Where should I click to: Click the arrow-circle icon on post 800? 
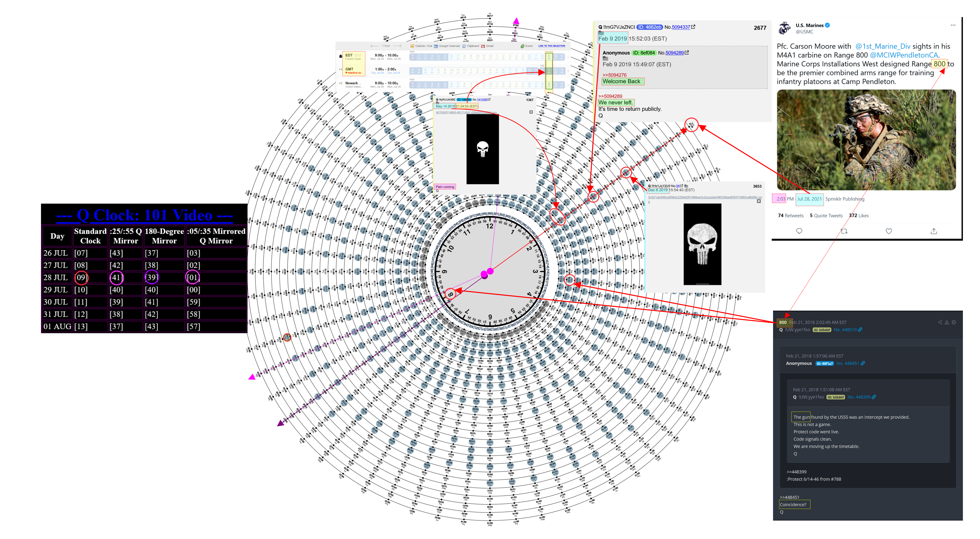click(954, 322)
